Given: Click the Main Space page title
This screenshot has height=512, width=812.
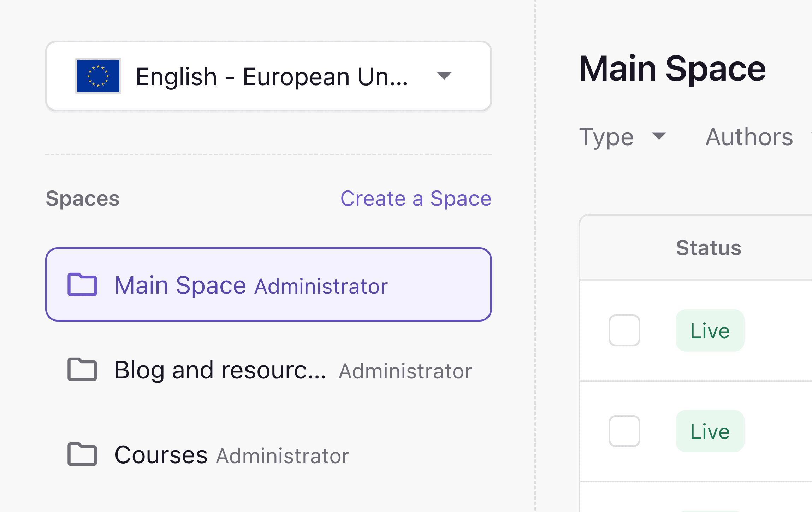Looking at the screenshot, I should click(x=673, y=69).
